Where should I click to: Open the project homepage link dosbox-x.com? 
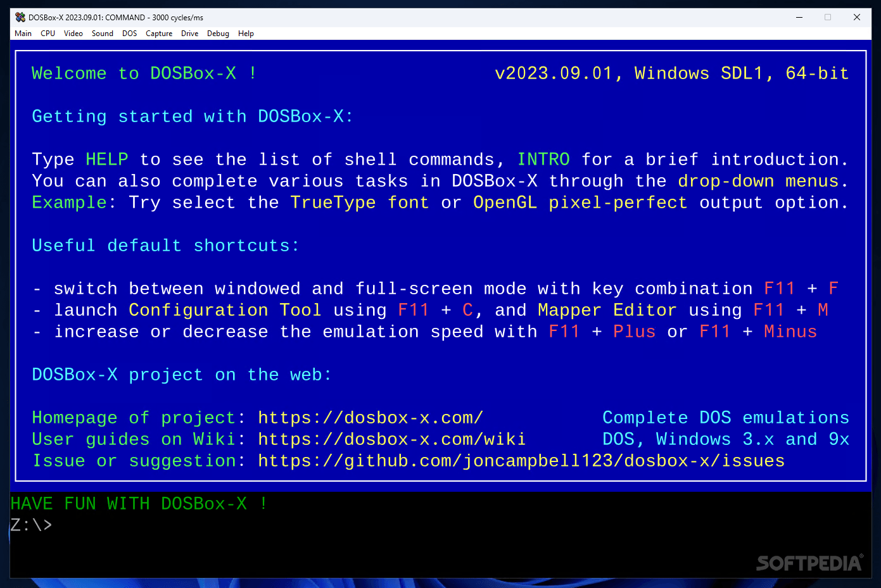click(370, 418)
